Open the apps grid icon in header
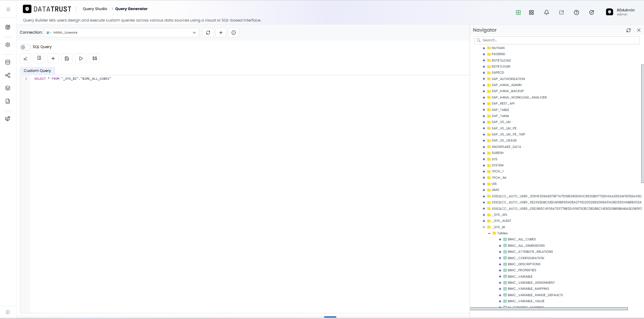644x319 pixels. 531,12
